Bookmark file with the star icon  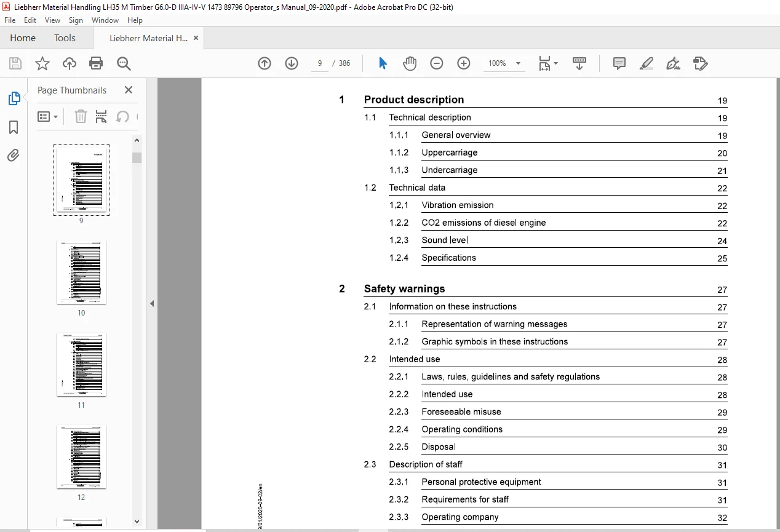click(42, 63)
